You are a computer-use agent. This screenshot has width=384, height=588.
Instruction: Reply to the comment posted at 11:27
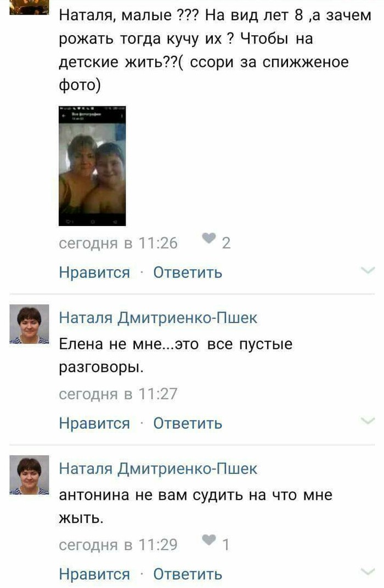point(188,423)
